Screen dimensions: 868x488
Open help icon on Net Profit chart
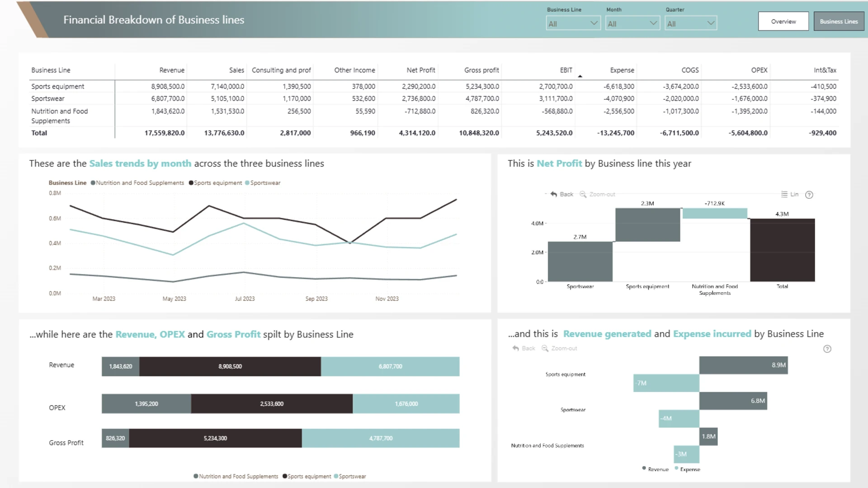click(809, 195)
